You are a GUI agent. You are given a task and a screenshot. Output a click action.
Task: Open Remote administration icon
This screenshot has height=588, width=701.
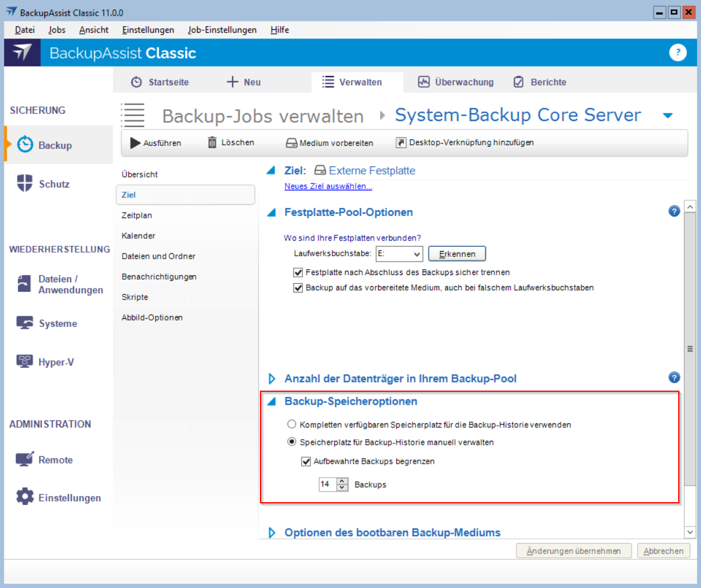point(25,460)
